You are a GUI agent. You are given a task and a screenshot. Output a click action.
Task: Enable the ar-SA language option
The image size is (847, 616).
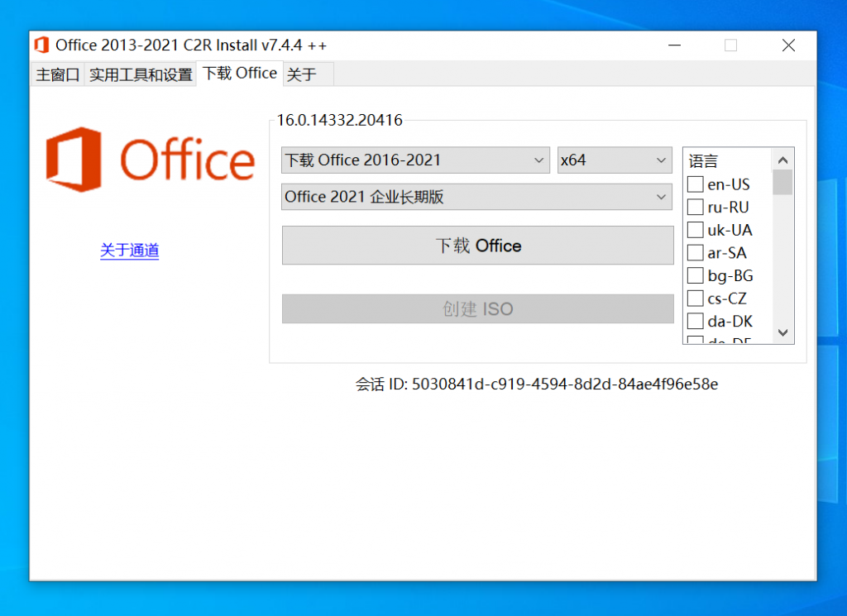tap(695, 252)
